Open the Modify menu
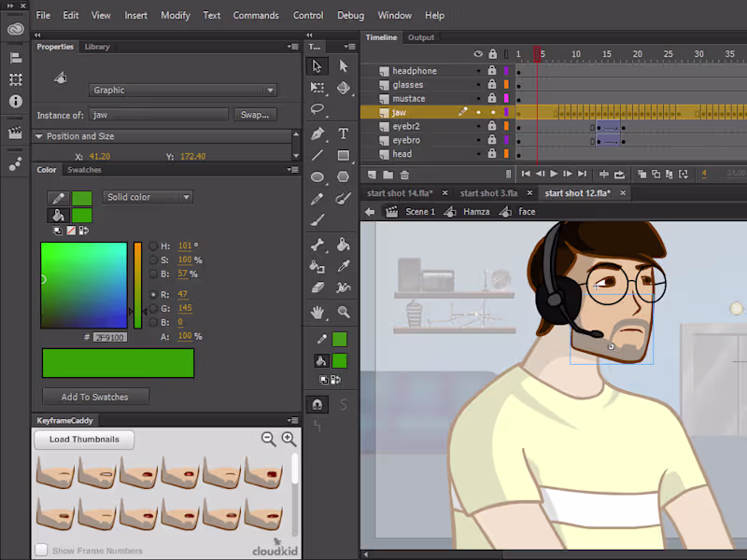 point(176,15)
